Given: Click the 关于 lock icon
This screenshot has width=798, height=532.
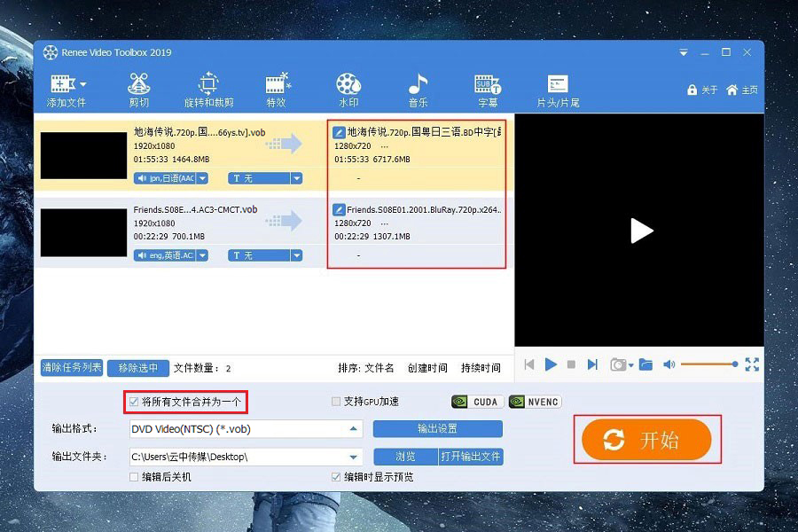Looking at the screenshot, I should (692, 90).
